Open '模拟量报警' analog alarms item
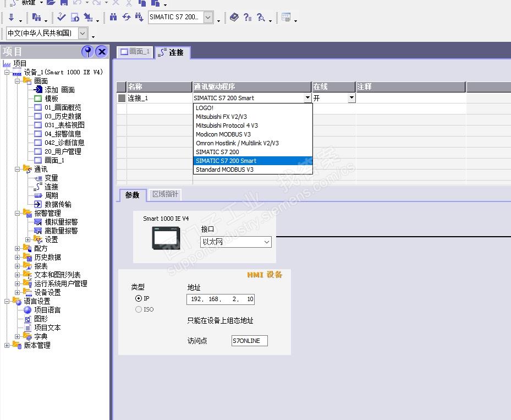This screenshot has width=511, height=420. (x=61, y=222)
